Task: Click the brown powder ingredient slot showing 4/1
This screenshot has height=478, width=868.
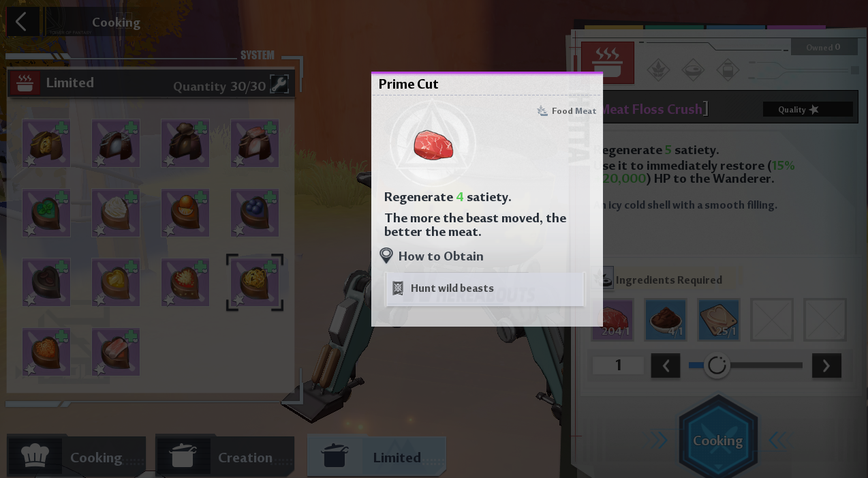Action: [x=666, y=319]
